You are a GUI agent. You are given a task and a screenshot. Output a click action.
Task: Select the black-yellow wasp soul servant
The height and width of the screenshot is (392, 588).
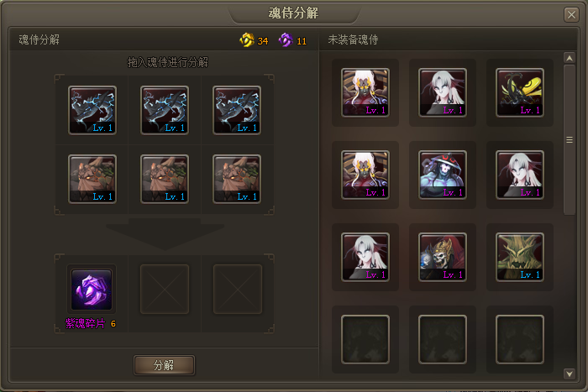point(520,92)
